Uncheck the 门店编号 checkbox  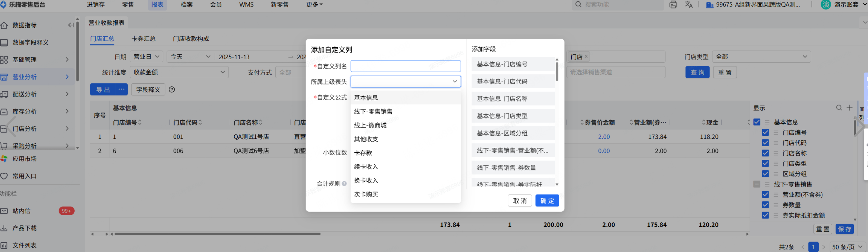(765, 132)
